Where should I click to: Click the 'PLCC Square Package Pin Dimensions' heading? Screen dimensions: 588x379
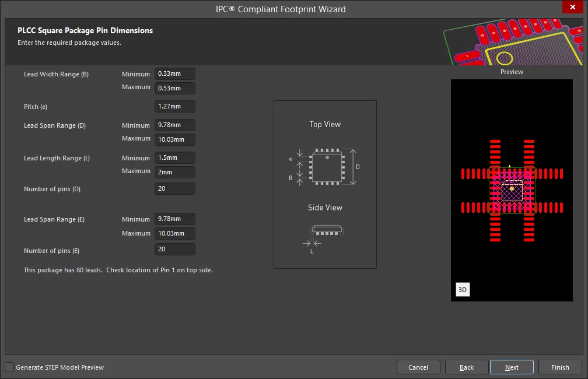pos(85,30)
